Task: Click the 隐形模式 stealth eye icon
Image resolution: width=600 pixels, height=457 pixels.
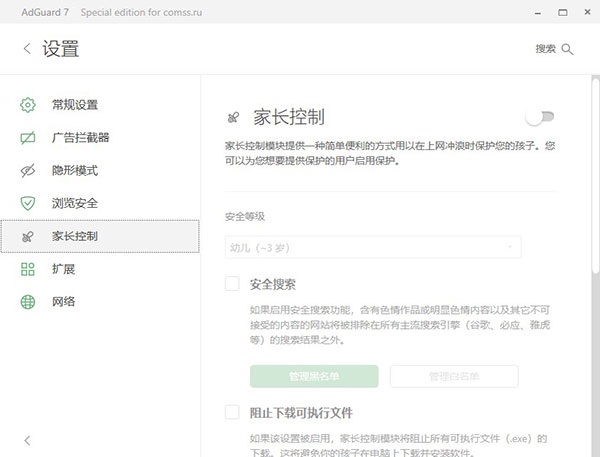Action: point(28,170)
